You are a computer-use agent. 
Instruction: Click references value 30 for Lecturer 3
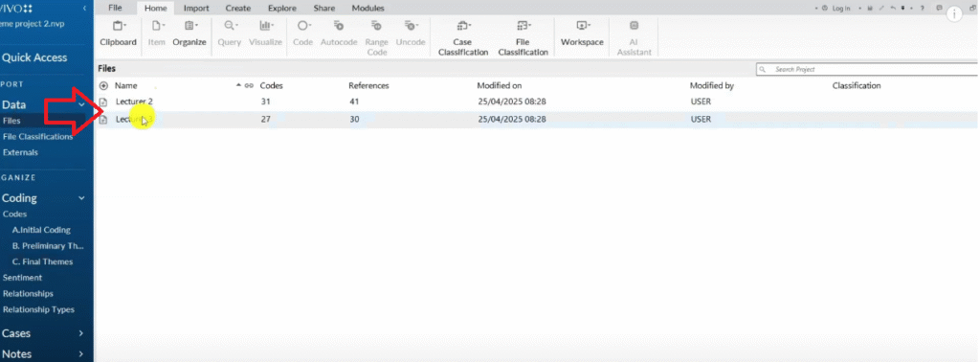pyautogui.click(x=354, y=119)
